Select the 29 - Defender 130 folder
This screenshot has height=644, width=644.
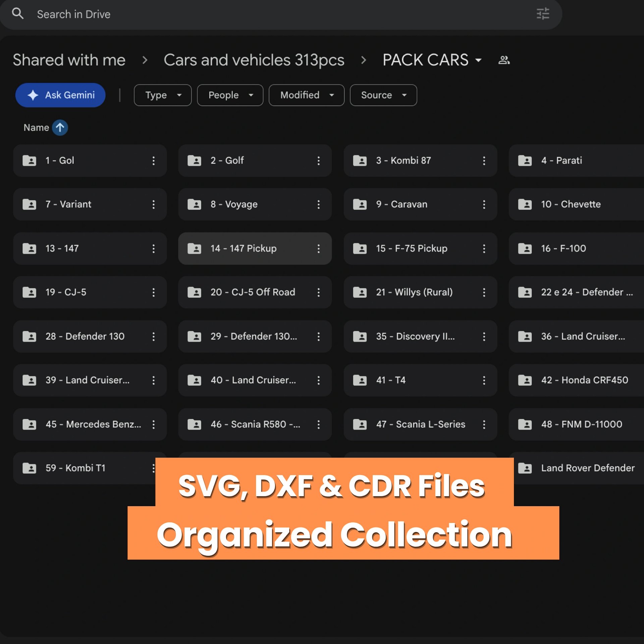255,336
